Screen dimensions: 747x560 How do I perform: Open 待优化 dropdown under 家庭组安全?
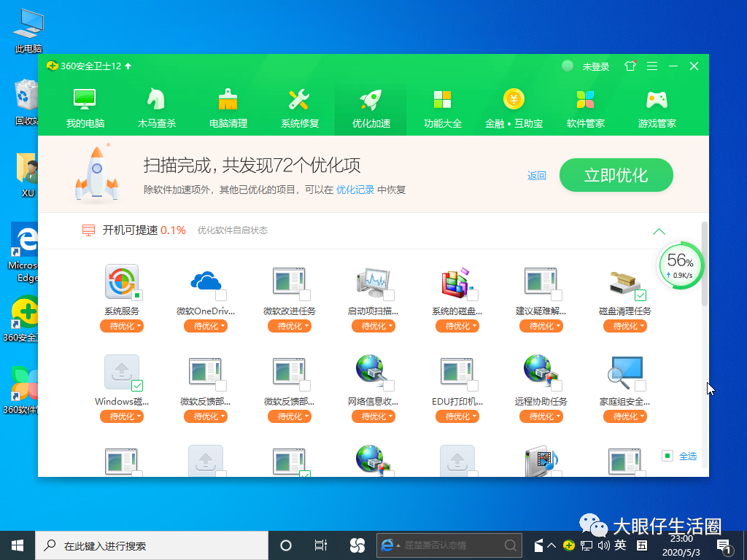(x=625, y=416)
